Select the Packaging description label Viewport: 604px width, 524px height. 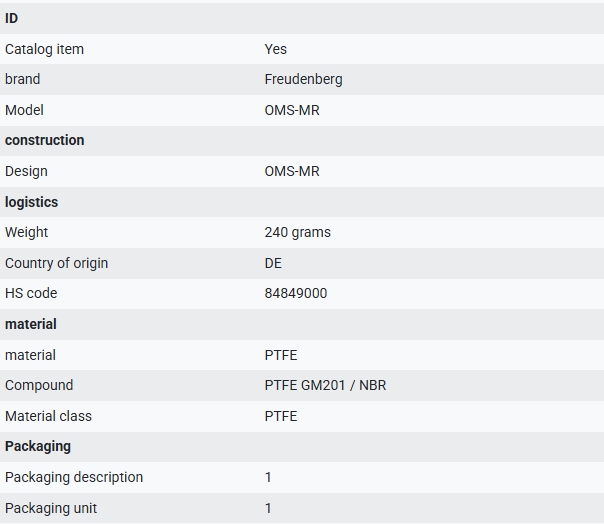pyautogui.click(x=74, y=477)
